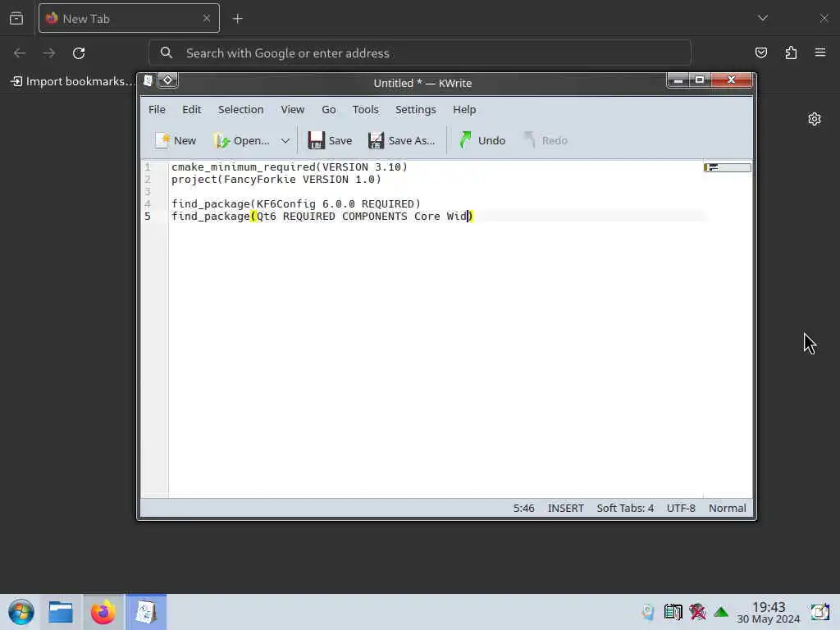840x630 pixels.
Task: Toggle the keep-on-all-desktops pin icon
Action: 167,80
